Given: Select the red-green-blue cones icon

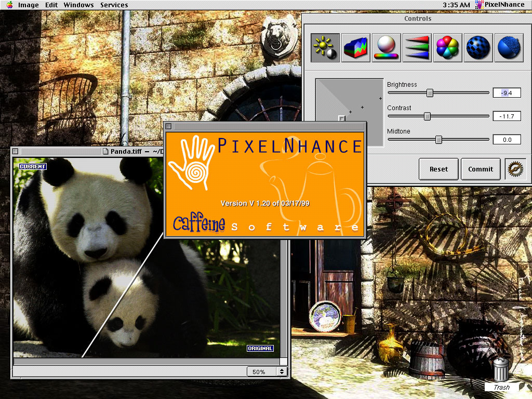Looking at the screenshot, I should pos(417,47).
